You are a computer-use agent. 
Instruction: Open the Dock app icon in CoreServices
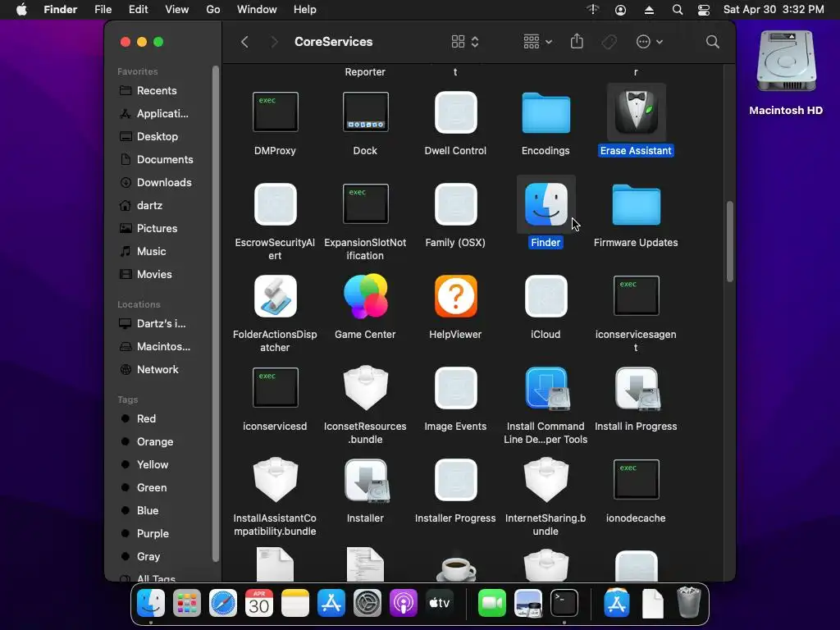click(365, 112)
